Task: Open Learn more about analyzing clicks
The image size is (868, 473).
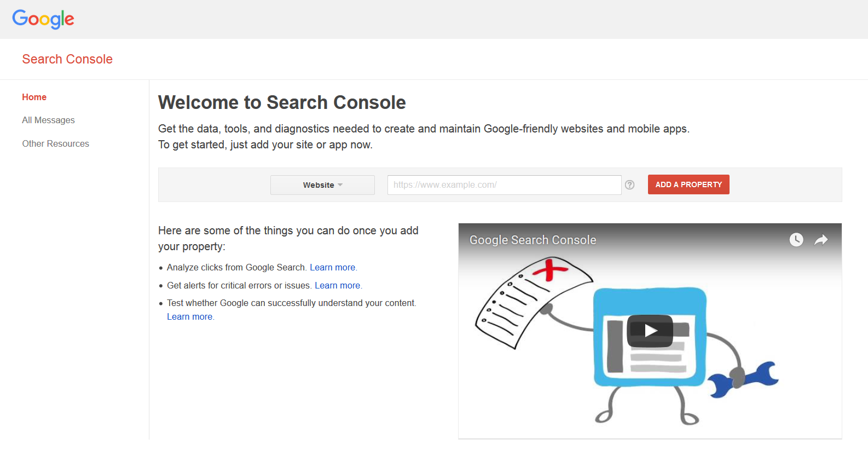Action: coord(332,267)
